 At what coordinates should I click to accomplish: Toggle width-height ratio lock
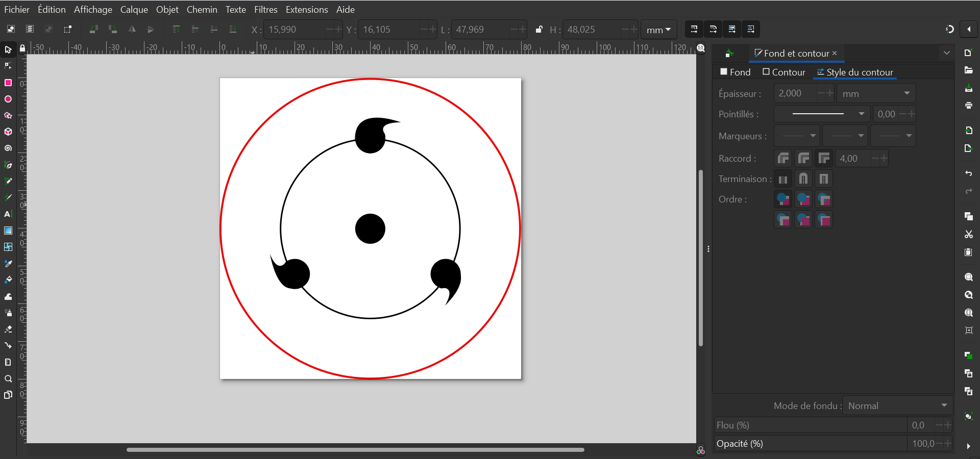(x=539, y=29)
